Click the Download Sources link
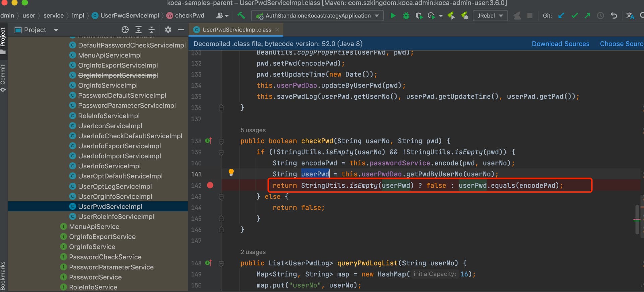 [560, 44]
